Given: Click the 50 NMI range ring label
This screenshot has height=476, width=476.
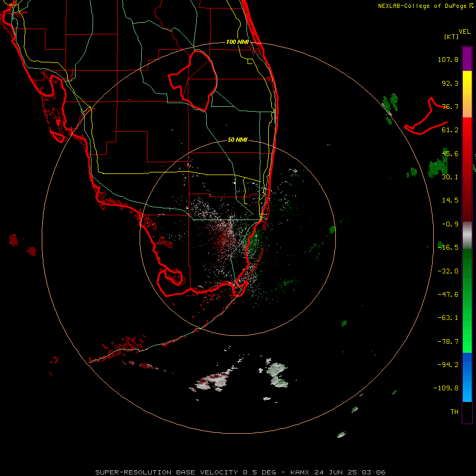Looking at the screenshot, I should tap(237, 140).
